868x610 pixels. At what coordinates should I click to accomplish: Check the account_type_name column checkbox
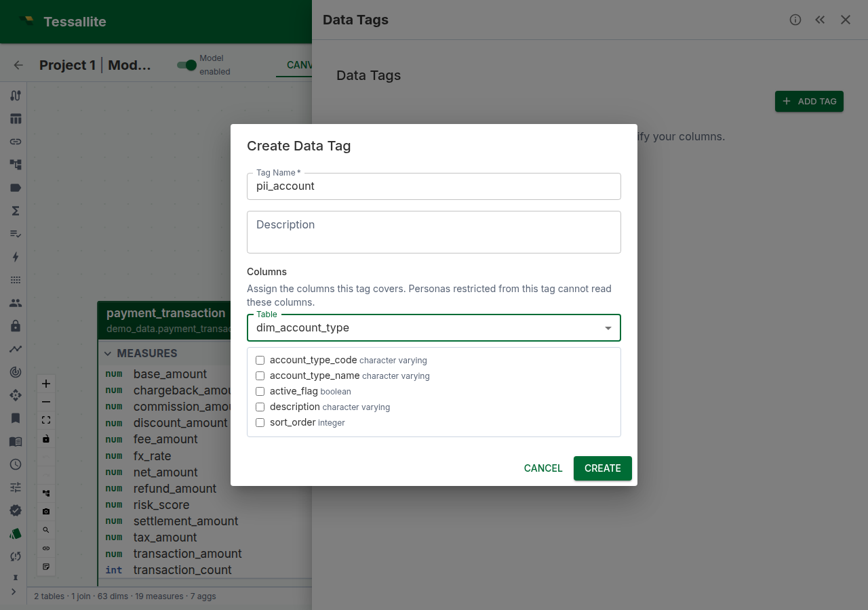coord(260,375)
